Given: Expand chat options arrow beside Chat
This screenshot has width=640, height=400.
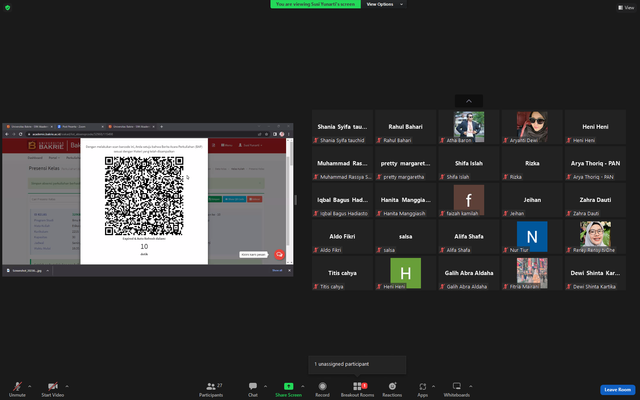Looking at the screenshot, I should point(265,386).
